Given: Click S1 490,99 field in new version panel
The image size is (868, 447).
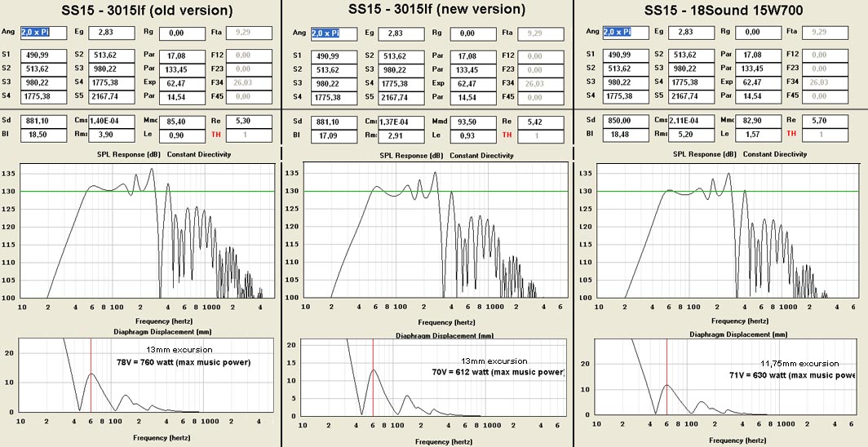Looking at the screenshot, I should [334, 56].
